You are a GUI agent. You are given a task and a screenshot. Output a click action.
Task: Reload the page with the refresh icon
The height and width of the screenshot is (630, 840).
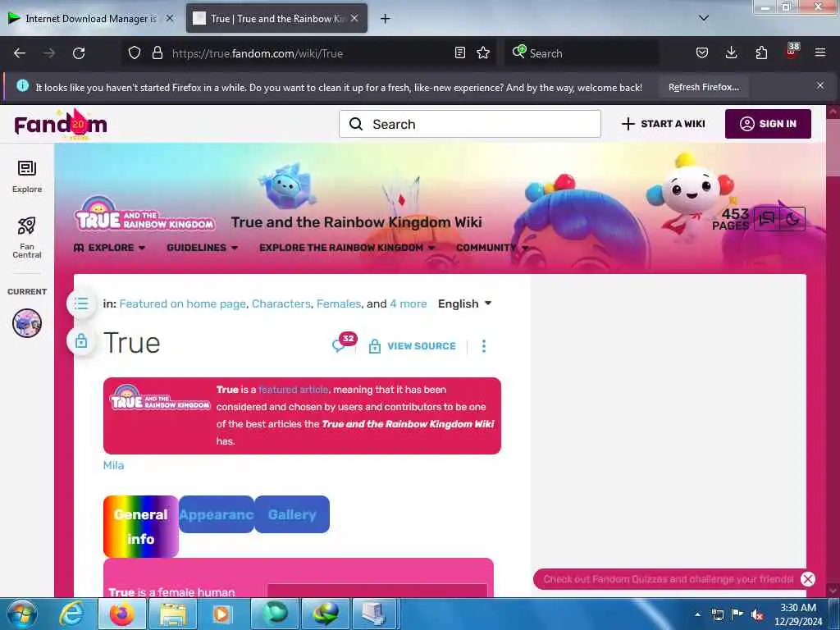(79, 53)
